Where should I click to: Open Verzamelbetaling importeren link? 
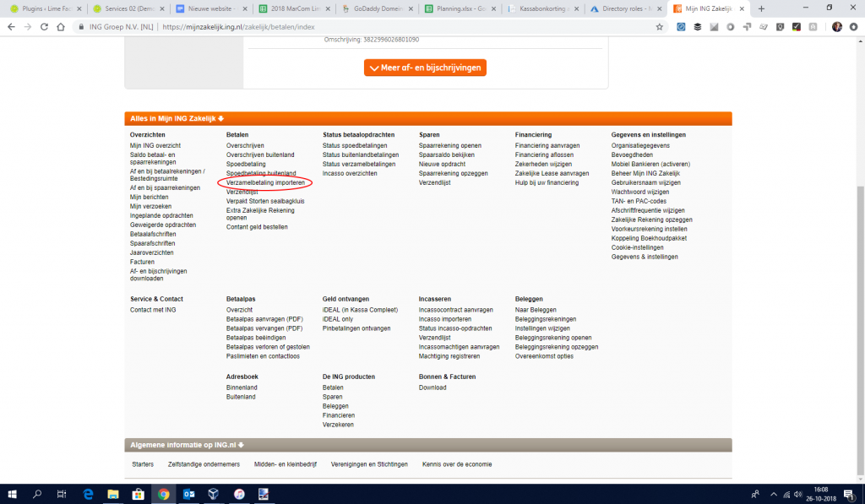(x=265, y=182)
